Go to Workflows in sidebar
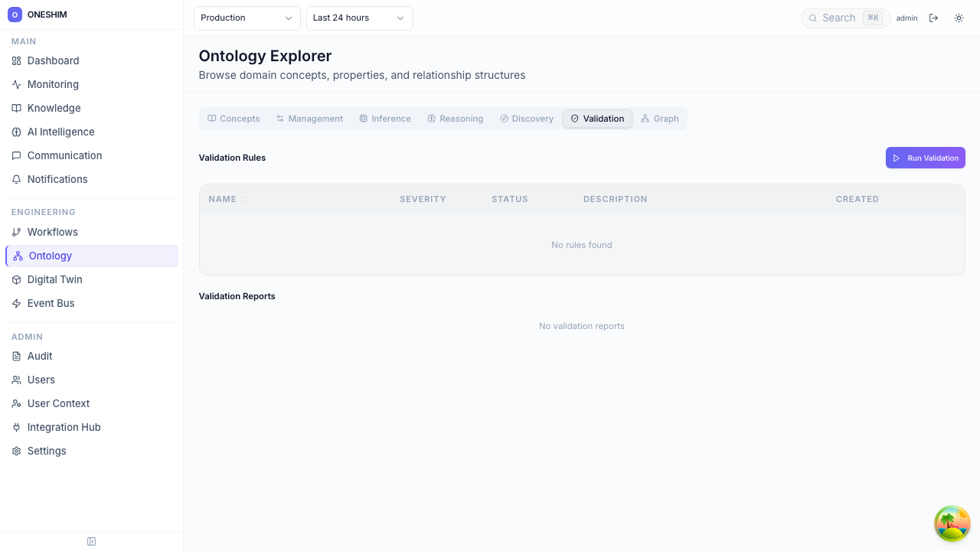 pyautogui.click(x=52, y=233)
